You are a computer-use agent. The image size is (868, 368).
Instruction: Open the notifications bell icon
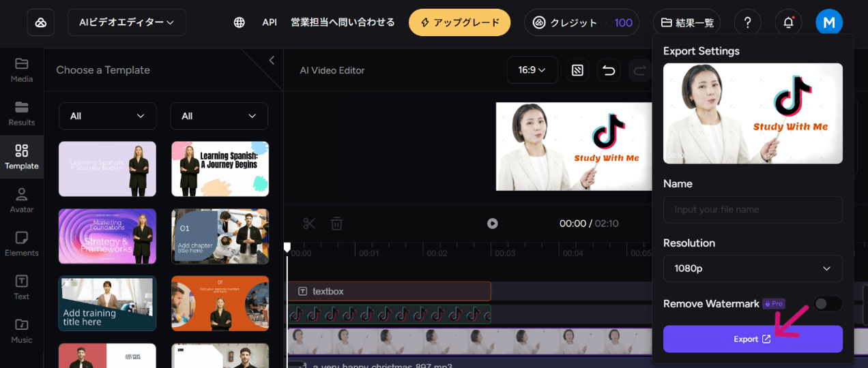(788, 22)
